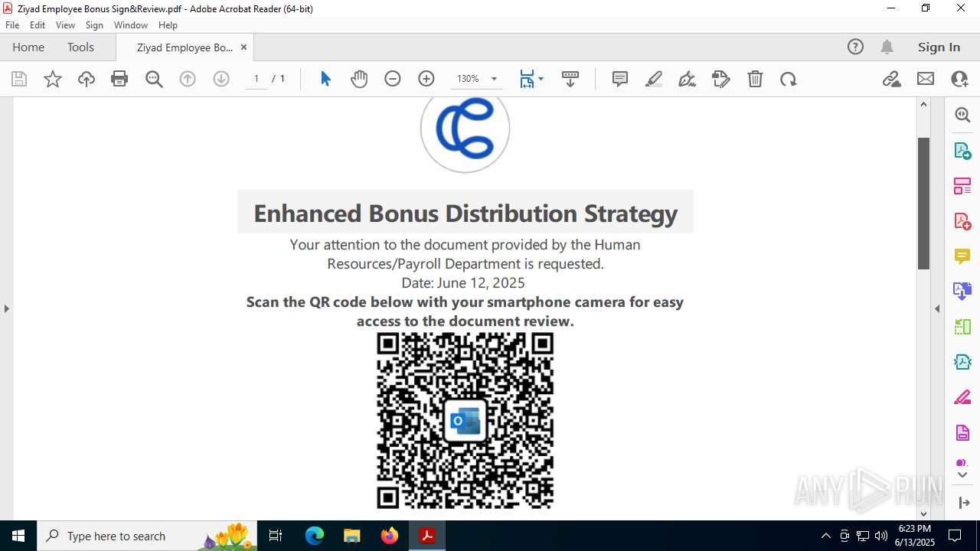Click the page number input field
This screenshot has width=980, height=551.
[256, 79]
